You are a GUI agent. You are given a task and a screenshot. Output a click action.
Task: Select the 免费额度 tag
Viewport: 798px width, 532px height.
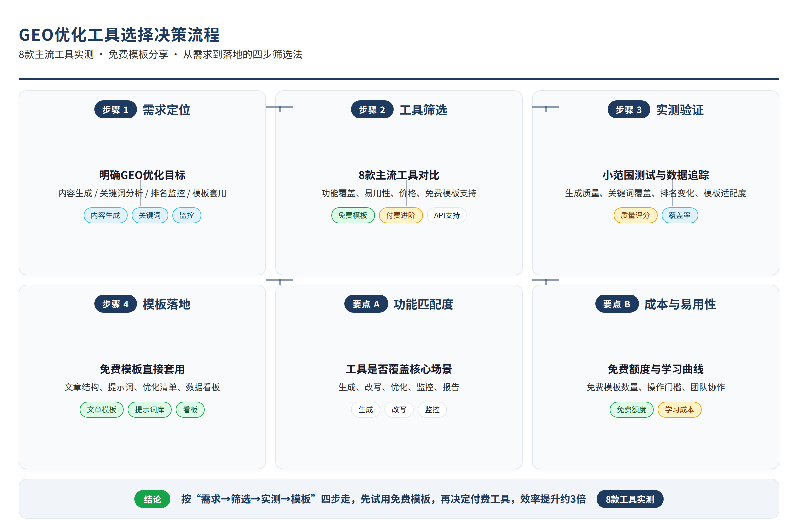[632, 410]
